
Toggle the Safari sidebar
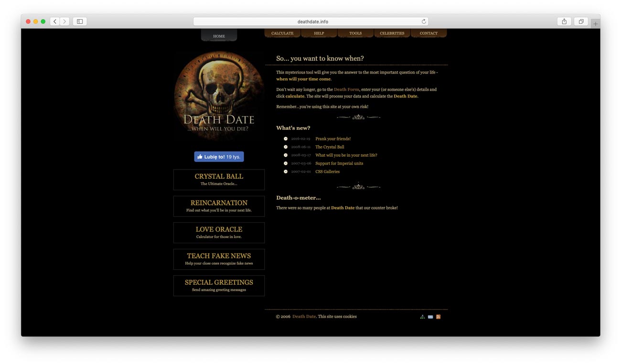pyautogui.click(x=80, y=21)
